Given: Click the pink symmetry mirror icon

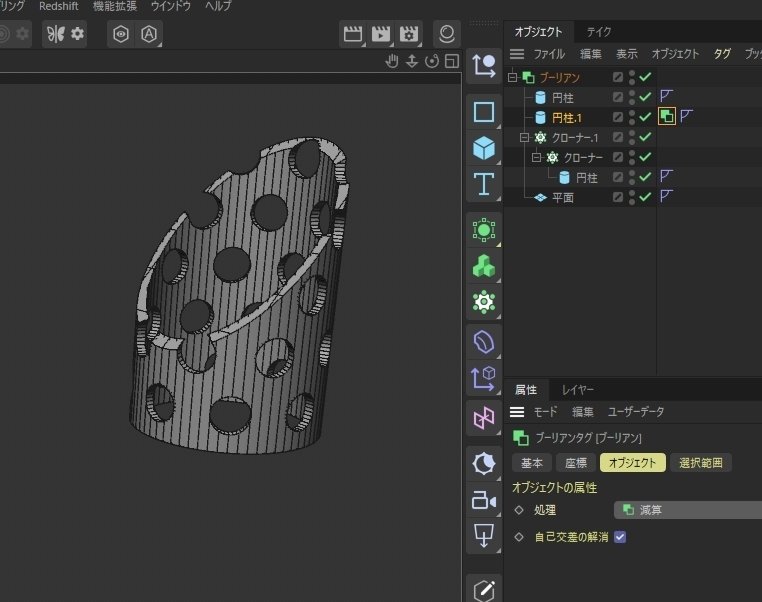Looking at the screenshot, I should tap(484, 418).
